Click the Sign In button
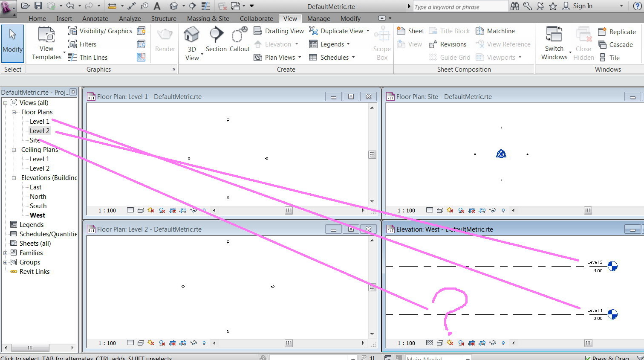644x360 pixels. 578,6
